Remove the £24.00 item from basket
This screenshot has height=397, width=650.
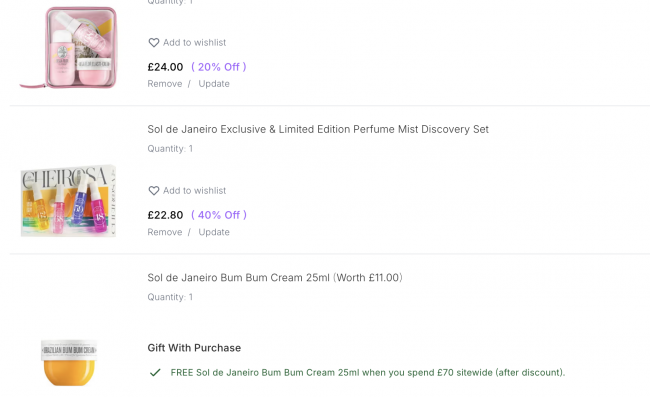(165, 84)
